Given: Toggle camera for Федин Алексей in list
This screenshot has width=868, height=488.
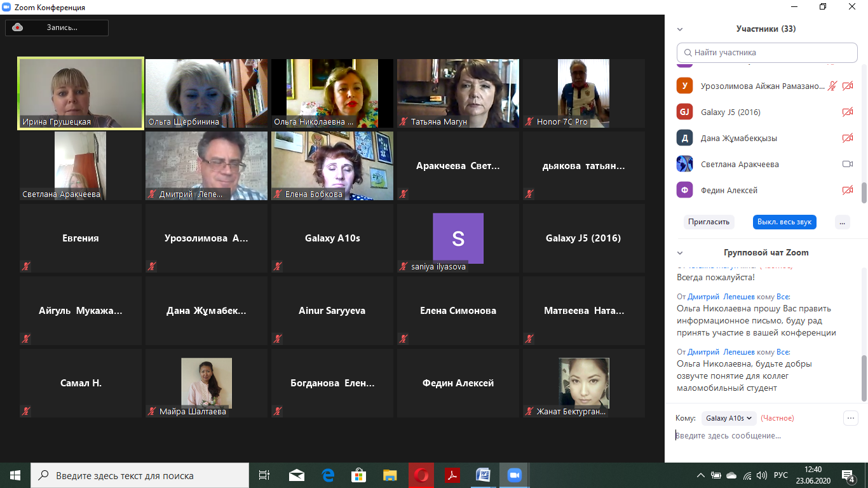Looking at the screenshot, I should 847,190.
